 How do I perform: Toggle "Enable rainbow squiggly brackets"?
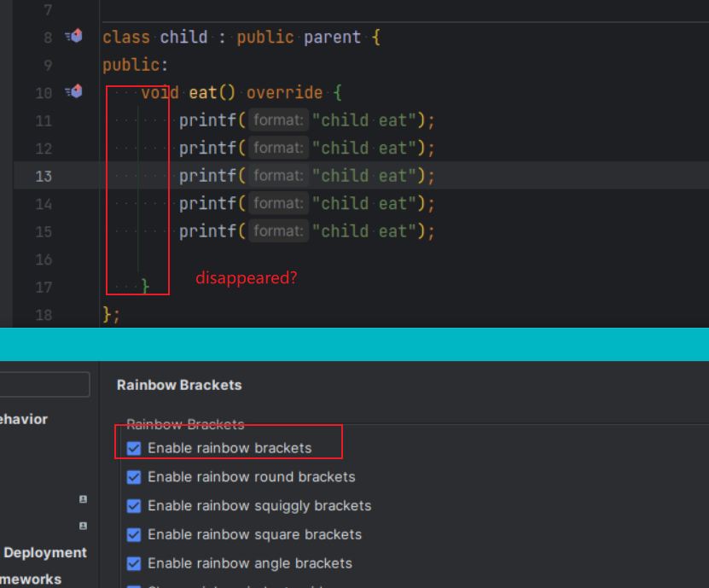coord(134,506)
